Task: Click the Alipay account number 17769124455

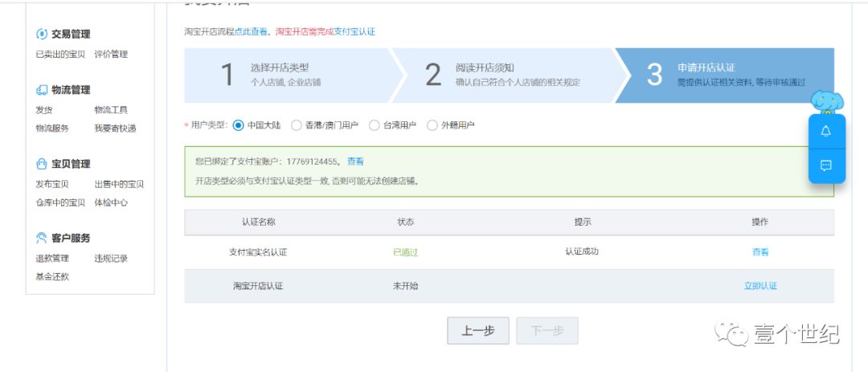Action: point(312,161)
